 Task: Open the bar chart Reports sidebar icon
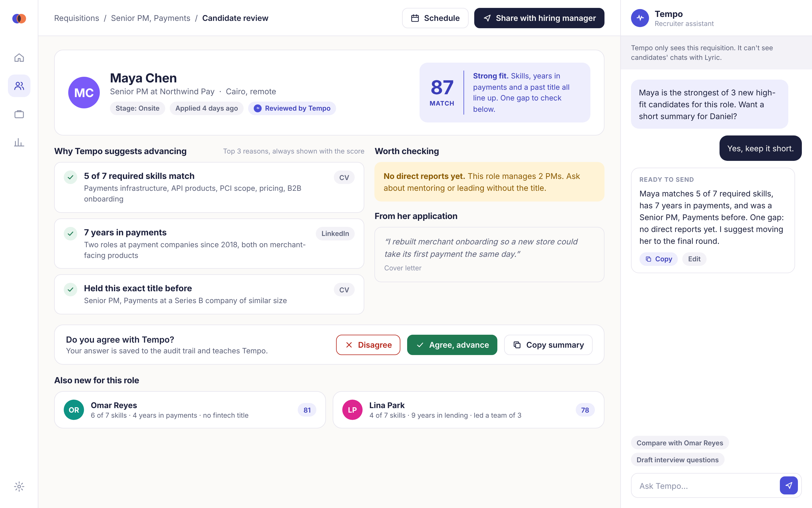(19, 143)
